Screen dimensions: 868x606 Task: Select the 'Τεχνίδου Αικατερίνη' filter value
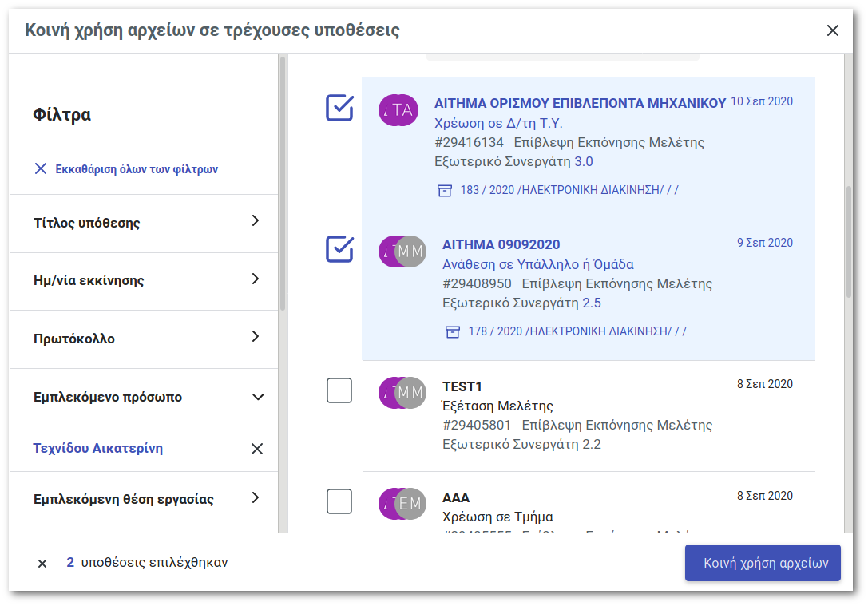coord(98,448)
